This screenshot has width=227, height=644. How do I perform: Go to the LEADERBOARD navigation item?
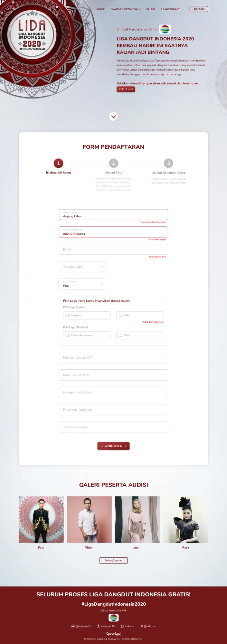pos(171,9)
